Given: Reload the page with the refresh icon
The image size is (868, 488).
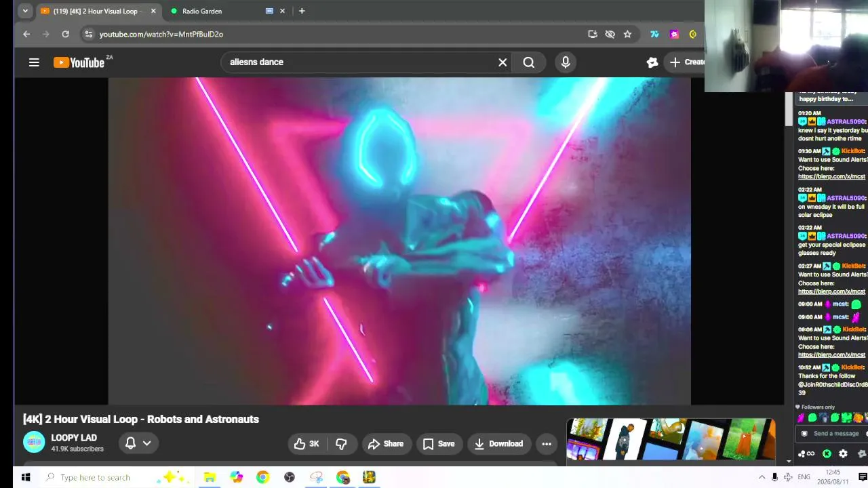Looking at the screenshot, I should click(66, 34).
